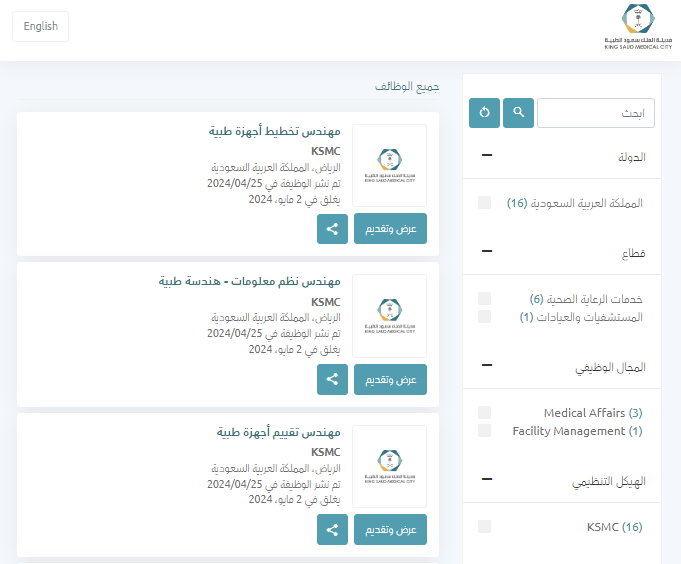Tick the Medical Affairs (3) checkbox
Viewport: 681px width, 564px height.
[x=485, y=413]
